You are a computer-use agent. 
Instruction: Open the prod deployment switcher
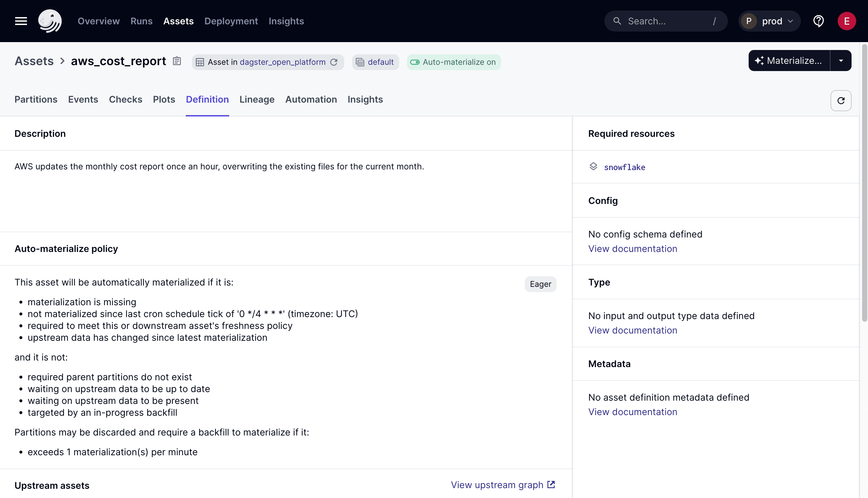[770, 21]
